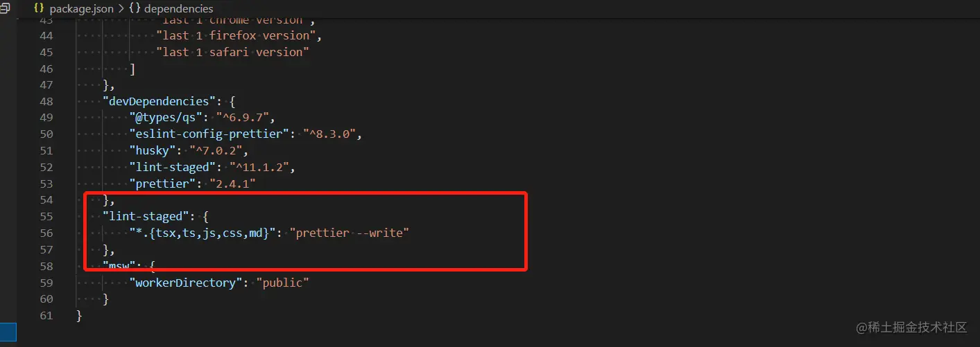Click the "@types/qs" dependency key
The image size is (980, 347).
[x=165, y=117]
